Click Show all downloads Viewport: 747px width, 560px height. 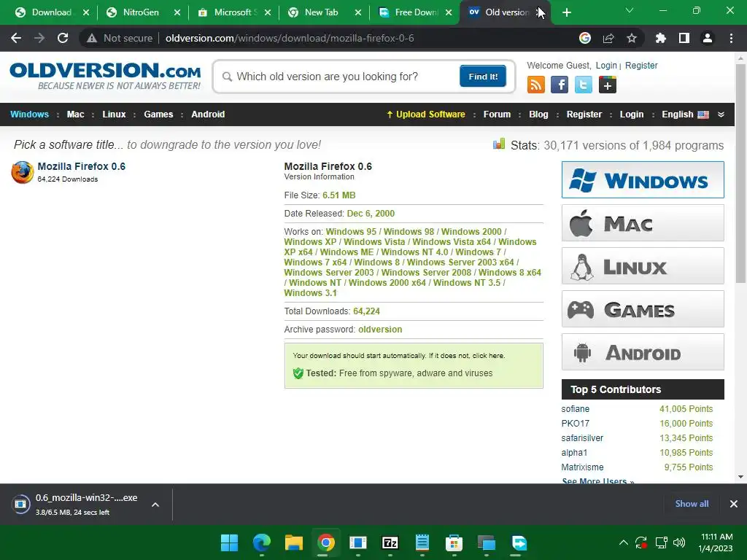point(692,504)
